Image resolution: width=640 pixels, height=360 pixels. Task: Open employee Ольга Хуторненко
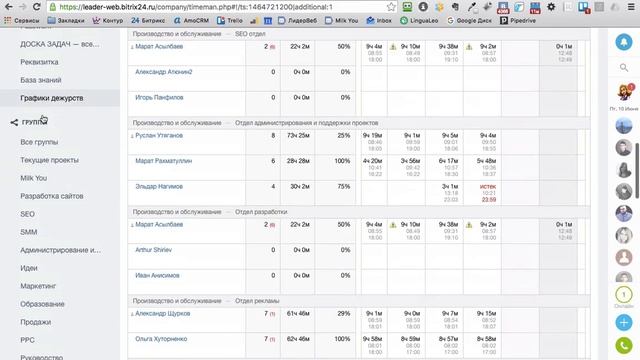click(x=161, y=339)
